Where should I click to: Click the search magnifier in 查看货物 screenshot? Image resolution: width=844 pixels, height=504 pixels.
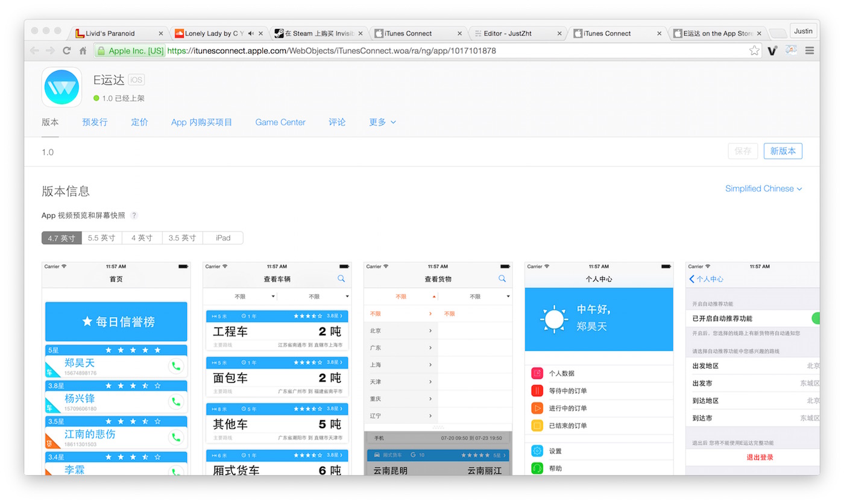tap(502, 279)
